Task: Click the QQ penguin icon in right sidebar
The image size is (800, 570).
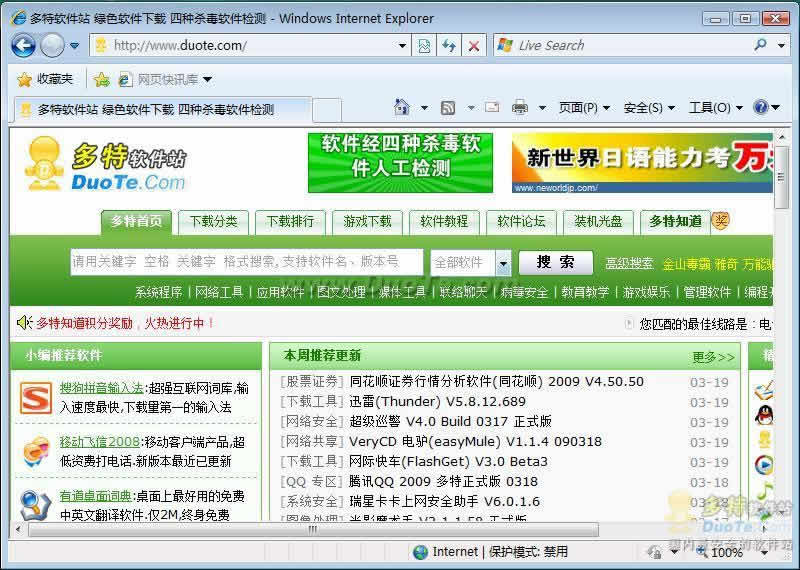Action: point(764,415)
